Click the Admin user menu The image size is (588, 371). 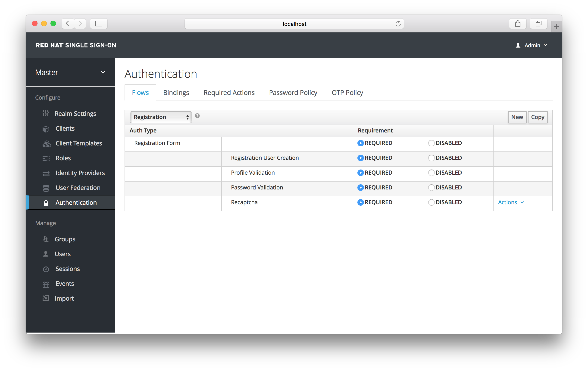click(531, 45)
